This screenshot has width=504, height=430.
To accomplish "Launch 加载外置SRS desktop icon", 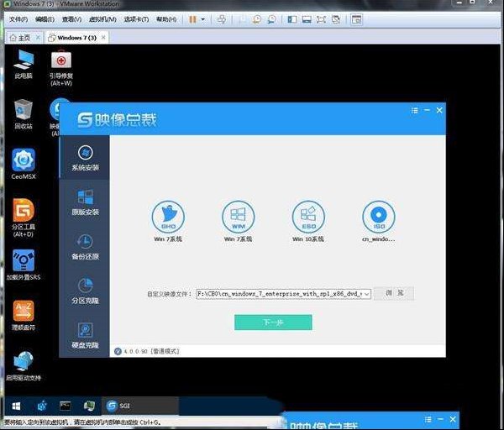I will pyautogui.click(x=24, y=265).
